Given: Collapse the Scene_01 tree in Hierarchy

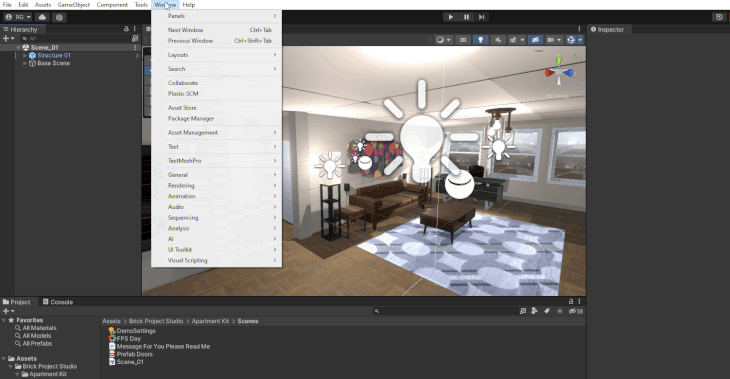Looking at the screenshot, I should [x=19, y=47].
